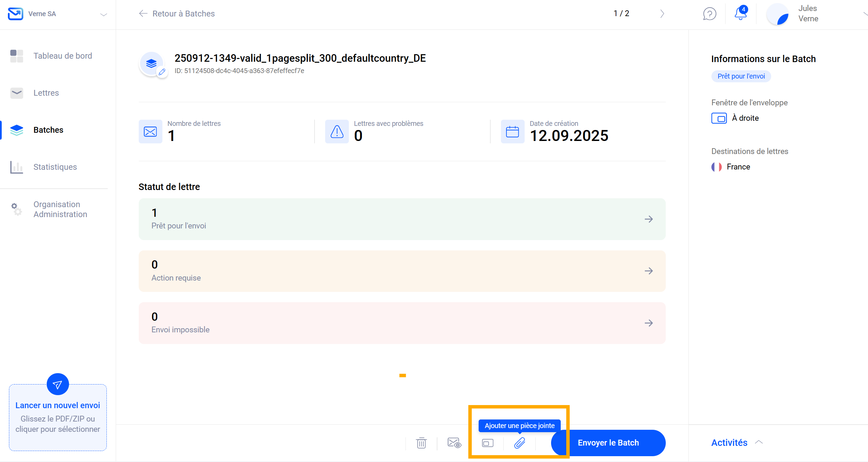Click Envoyer le Batch button
868x462 pixels.
(x=608, y=443)
